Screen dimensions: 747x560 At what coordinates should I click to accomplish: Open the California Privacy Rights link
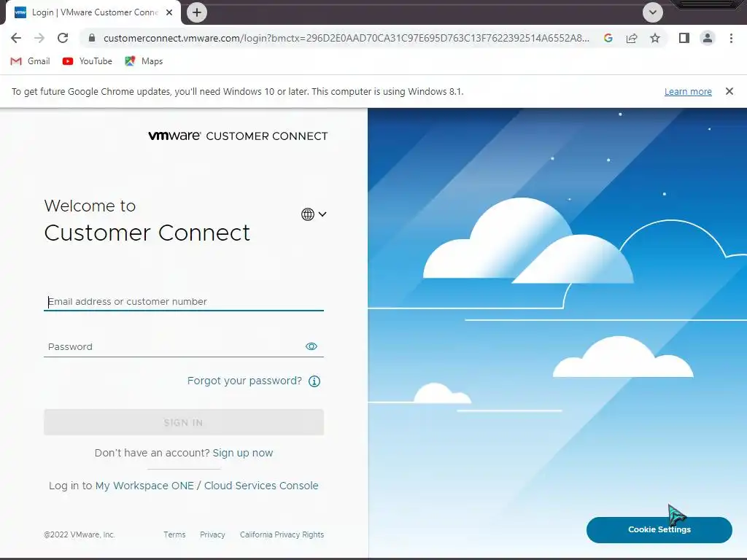point(282,534)
